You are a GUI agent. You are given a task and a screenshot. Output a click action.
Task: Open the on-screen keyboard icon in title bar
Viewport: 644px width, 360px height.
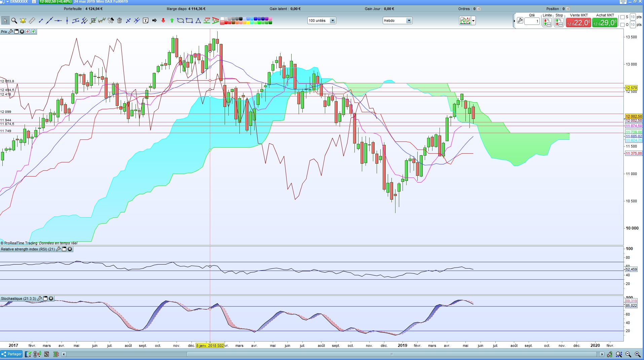(623, 2)
